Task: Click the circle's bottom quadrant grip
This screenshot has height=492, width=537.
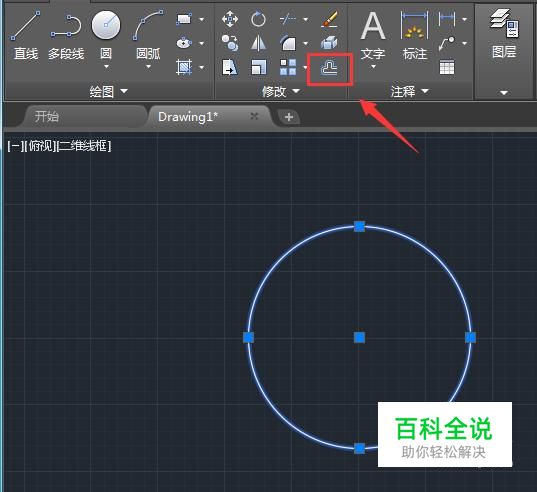Action: click(x=359, y=449)
